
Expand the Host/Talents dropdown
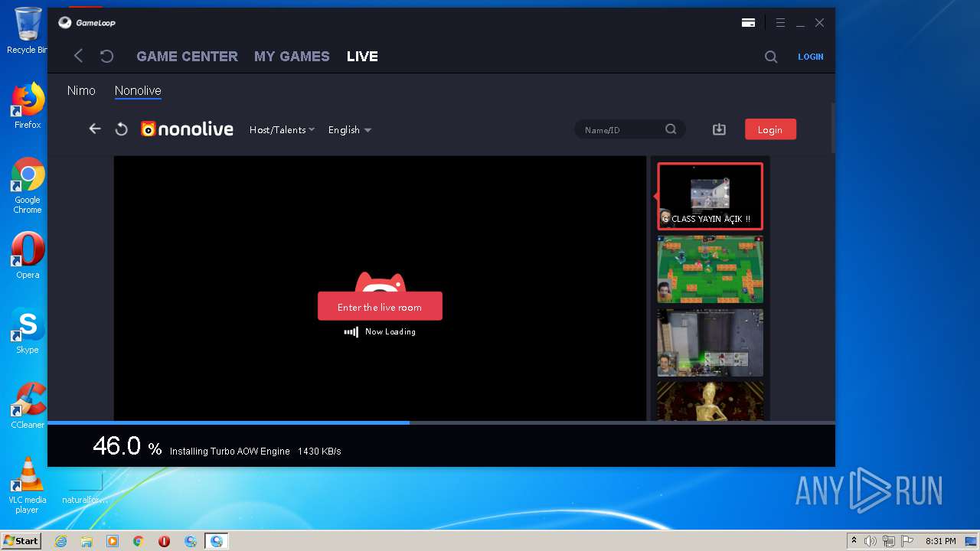[282, 129]
